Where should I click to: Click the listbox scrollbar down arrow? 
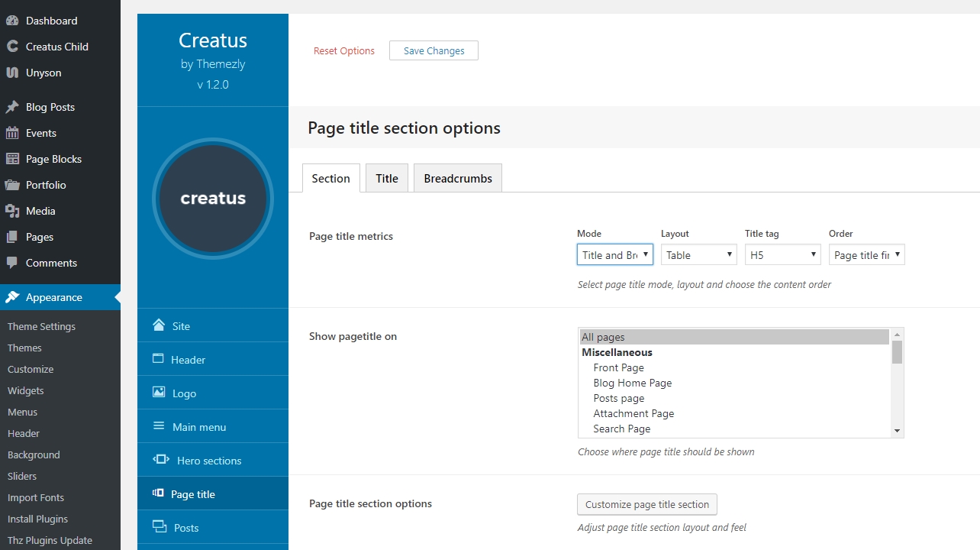898,431
